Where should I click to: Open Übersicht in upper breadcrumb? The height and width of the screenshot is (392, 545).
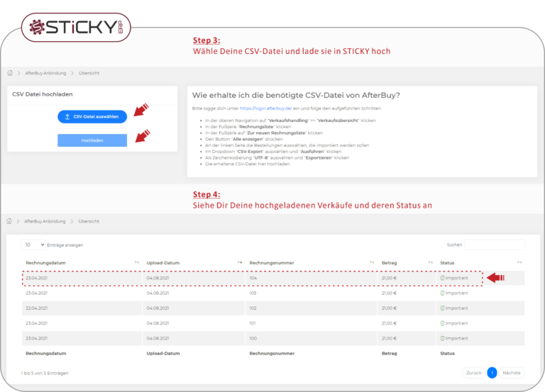[x=89, y=73]
